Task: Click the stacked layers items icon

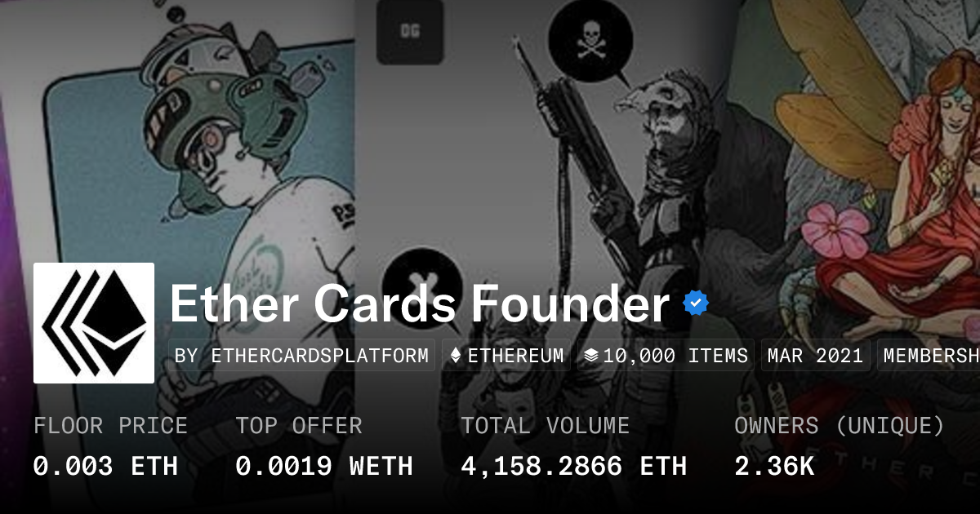Action: pos(591,356)
